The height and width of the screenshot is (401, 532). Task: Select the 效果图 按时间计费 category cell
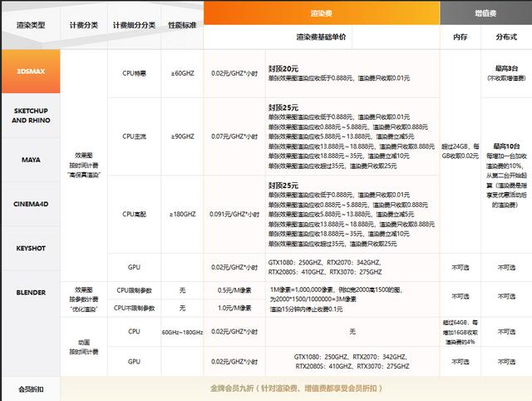point(84,165)
